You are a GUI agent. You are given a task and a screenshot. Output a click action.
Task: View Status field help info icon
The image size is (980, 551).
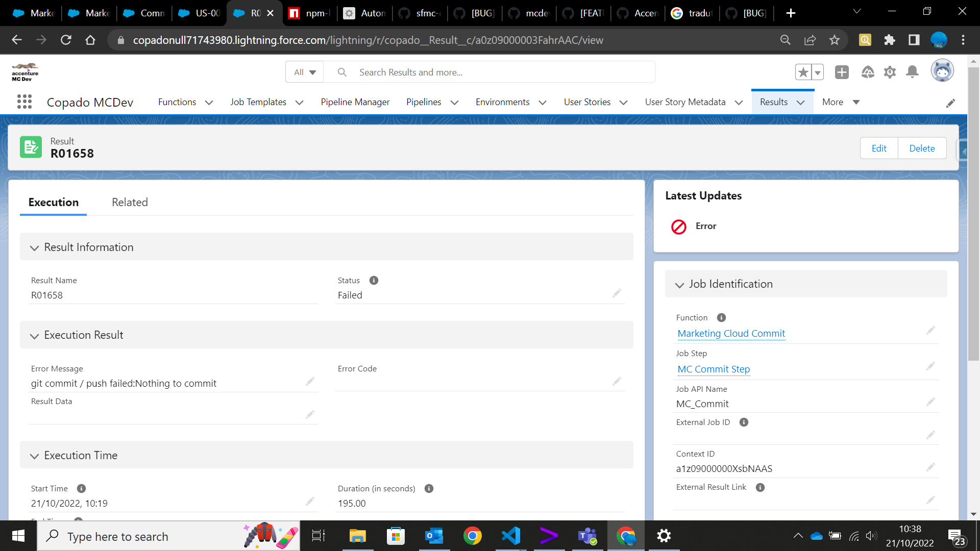tap(373, 280)
